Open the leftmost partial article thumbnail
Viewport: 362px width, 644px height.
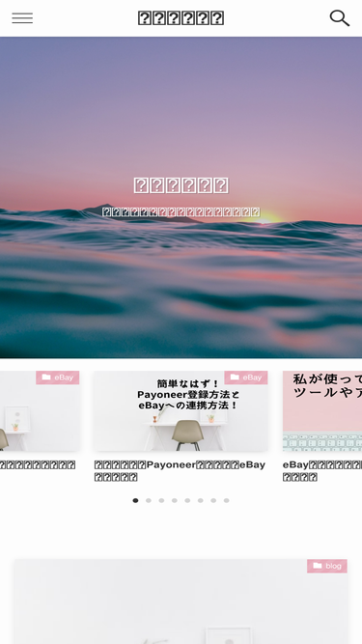coord(40,410)
